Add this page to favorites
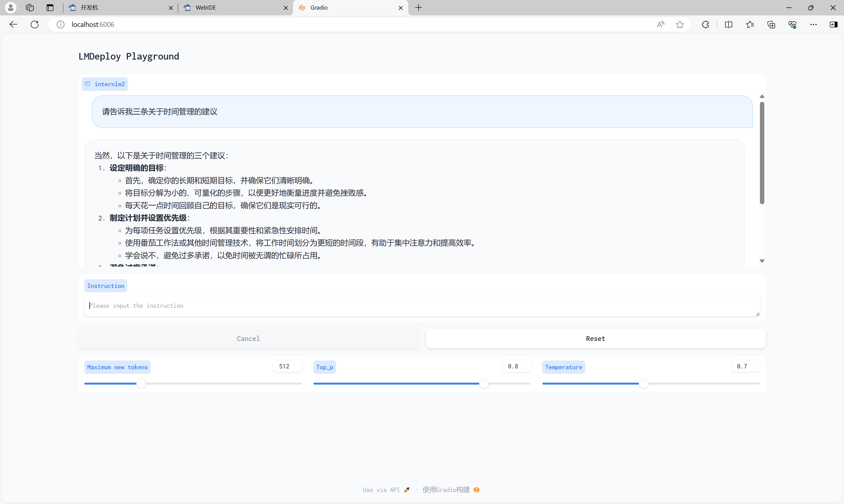 680,24
